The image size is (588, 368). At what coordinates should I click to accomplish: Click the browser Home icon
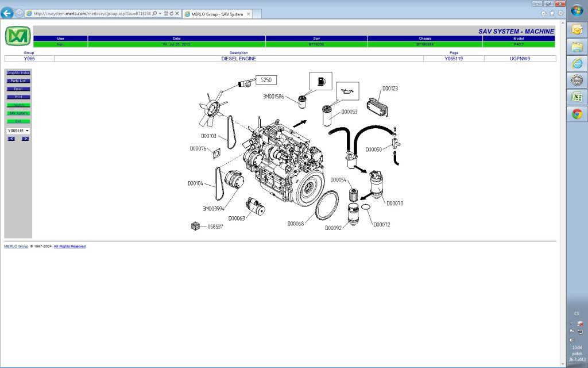click(543, 13)
